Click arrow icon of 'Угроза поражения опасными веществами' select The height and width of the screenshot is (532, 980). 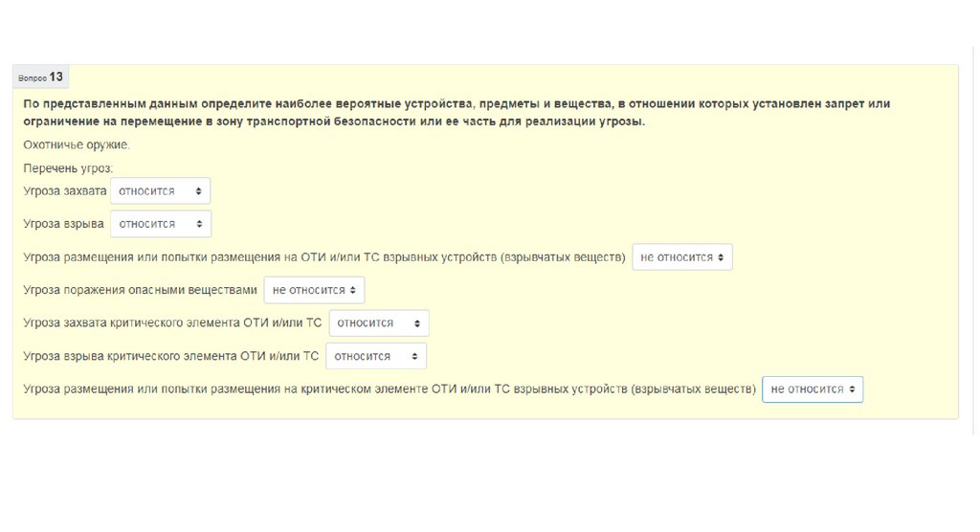(353, 290)
